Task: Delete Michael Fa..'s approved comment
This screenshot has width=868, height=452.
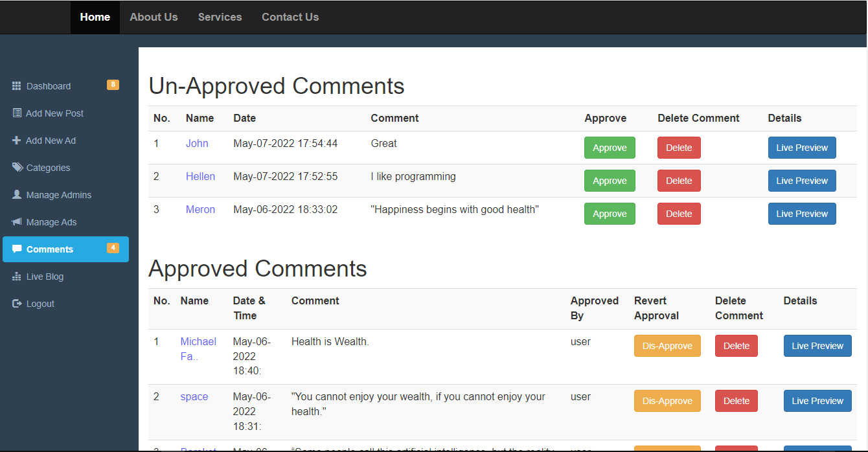Action: pos(737,346)
